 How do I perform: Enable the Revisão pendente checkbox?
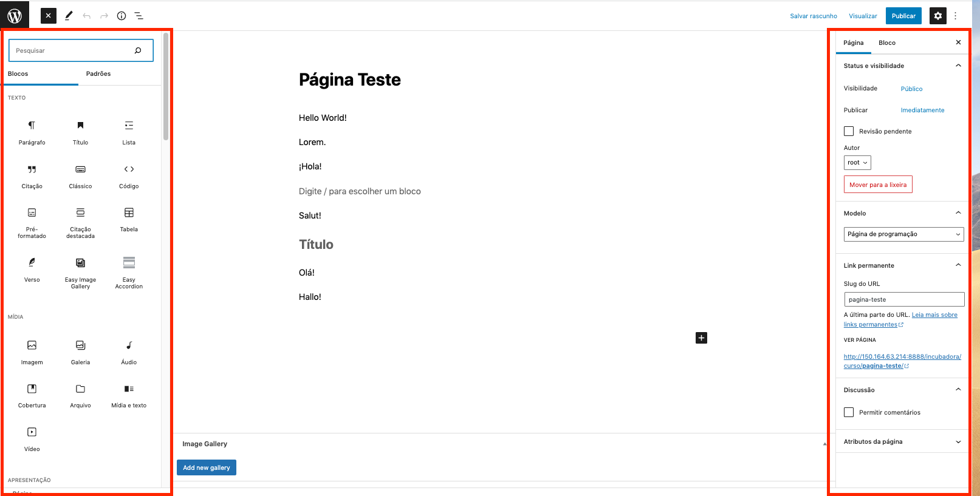point(849,131)
